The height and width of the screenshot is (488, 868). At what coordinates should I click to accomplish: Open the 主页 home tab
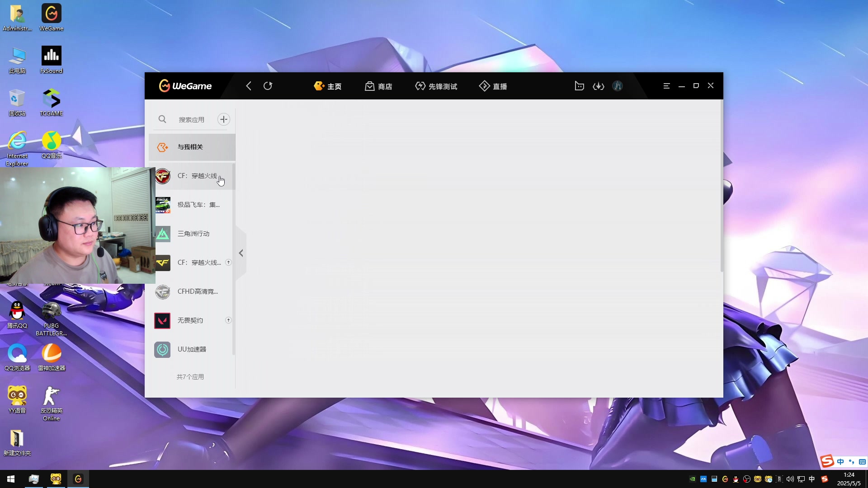328,86
